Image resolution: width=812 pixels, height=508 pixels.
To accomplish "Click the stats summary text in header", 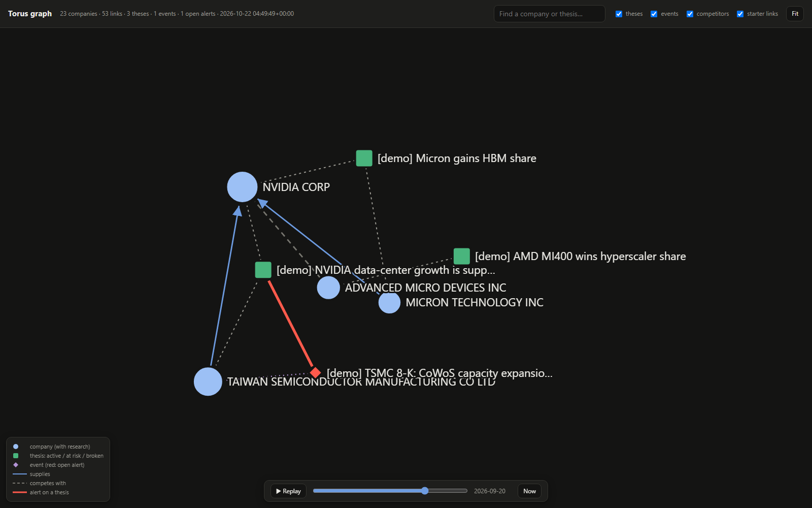I will [177, 14].
